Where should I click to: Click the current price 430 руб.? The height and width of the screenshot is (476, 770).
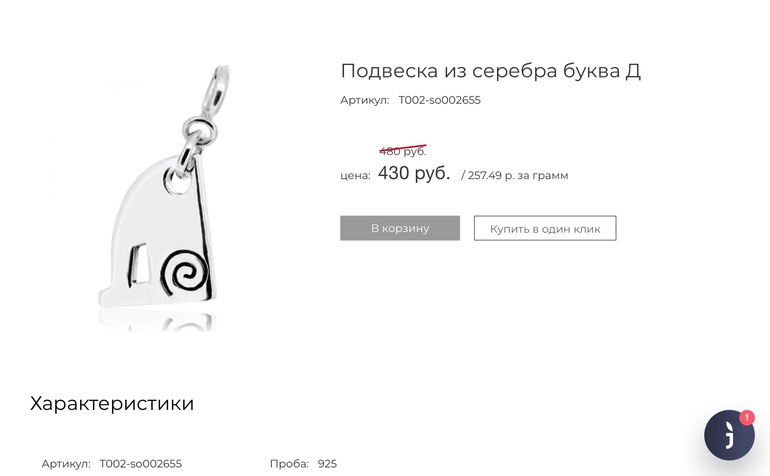414,173
